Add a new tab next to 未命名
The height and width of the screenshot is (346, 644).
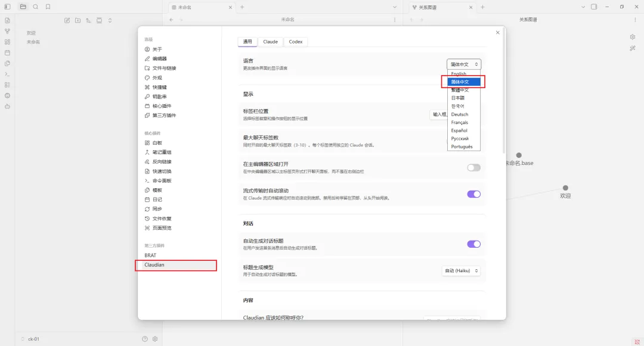242,7
